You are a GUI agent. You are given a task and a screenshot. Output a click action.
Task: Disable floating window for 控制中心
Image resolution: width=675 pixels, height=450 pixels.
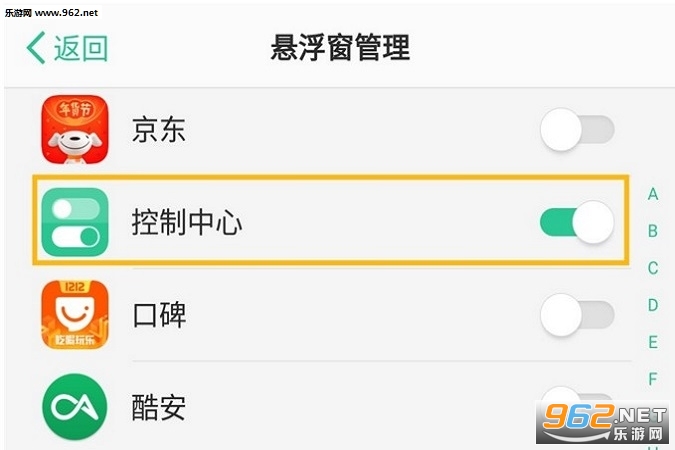(x=577, y=222)
